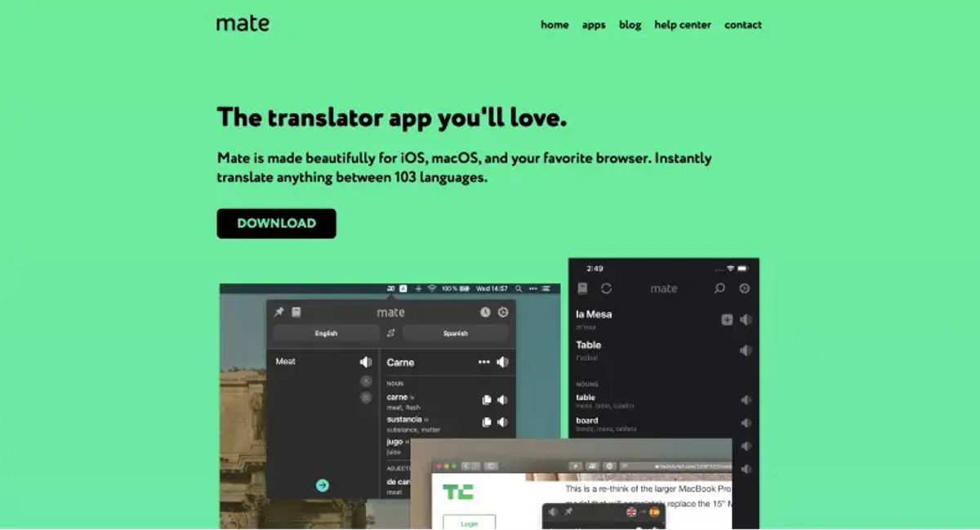Image resolution: width=980 pixels, height=530 pixels.
Task: Open settings gear icon in Mac popup
Action: coord(503,312)
